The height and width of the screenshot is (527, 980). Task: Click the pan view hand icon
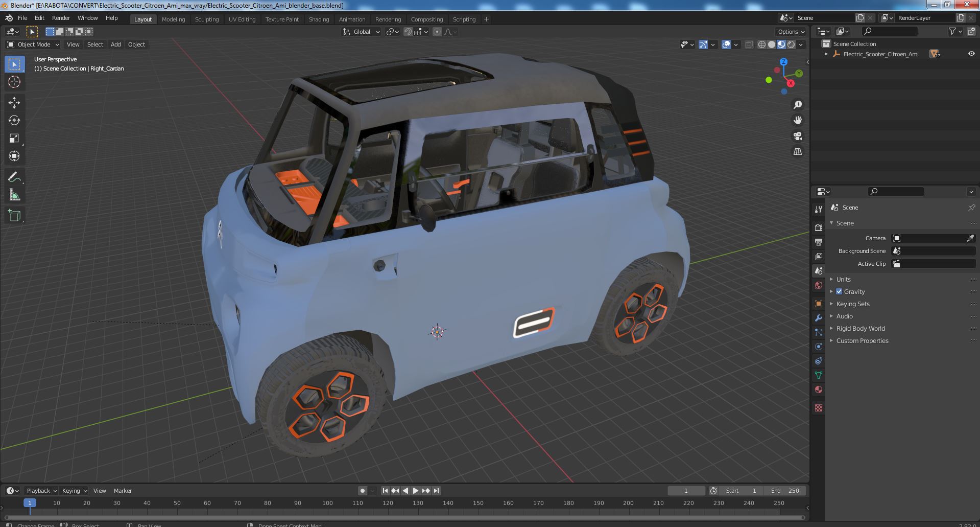(x=797, y=120)
